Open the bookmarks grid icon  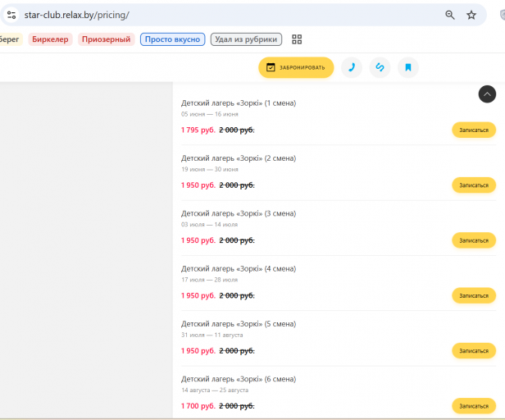[x=297, y=39]
